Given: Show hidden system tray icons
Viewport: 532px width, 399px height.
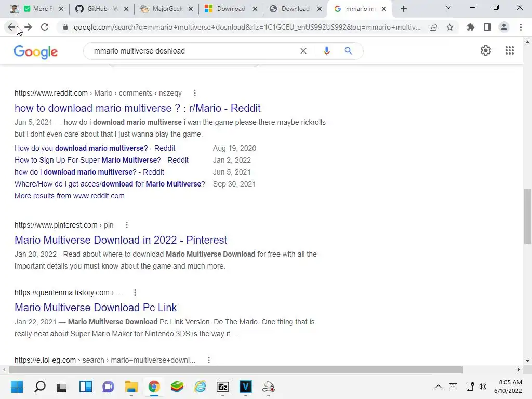Looking at the screenshot, I should [x=438, y=387].
